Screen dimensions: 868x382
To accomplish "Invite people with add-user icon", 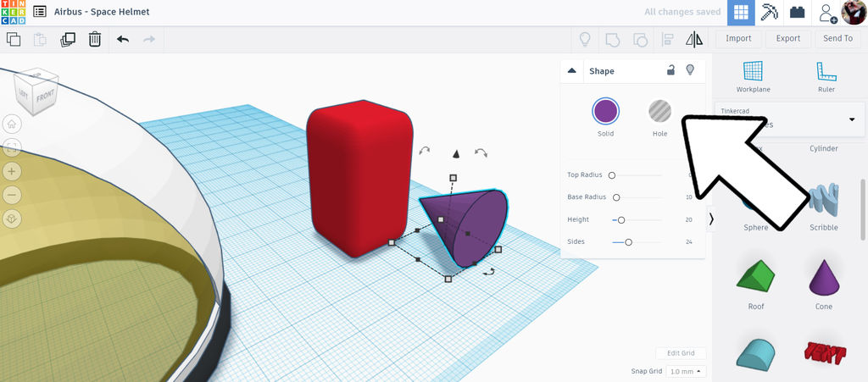I will coord(827,13).
